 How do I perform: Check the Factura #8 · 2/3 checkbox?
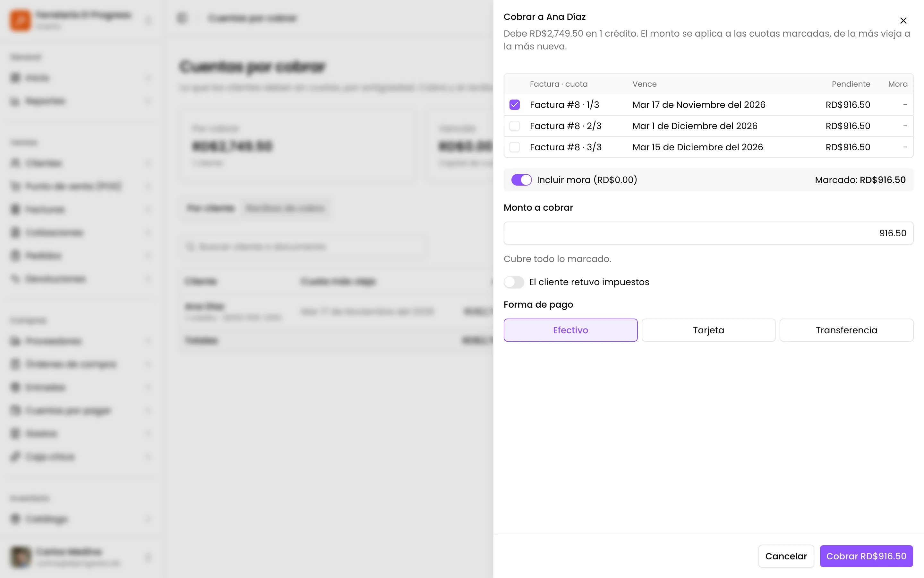(514, 126)
